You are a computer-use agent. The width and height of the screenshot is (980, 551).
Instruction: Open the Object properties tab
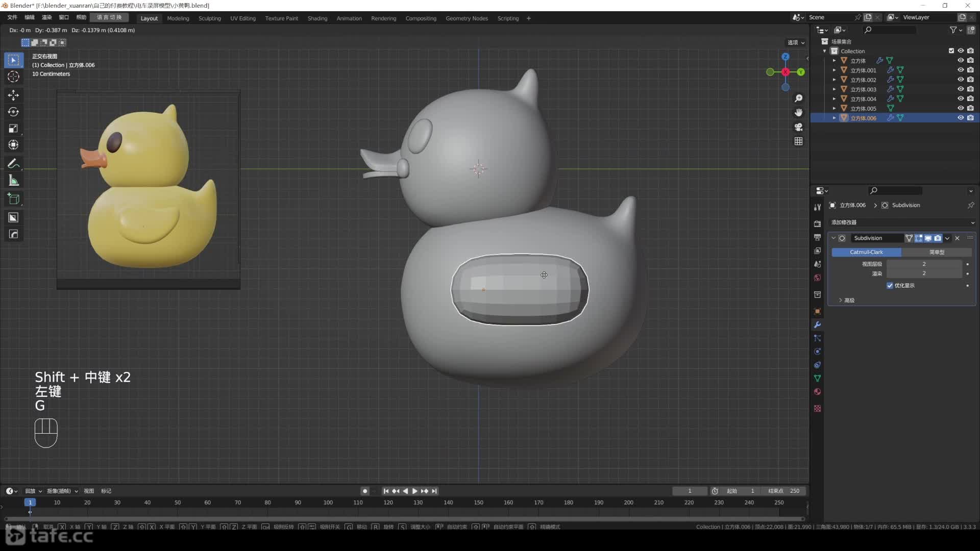coord(817,311)
